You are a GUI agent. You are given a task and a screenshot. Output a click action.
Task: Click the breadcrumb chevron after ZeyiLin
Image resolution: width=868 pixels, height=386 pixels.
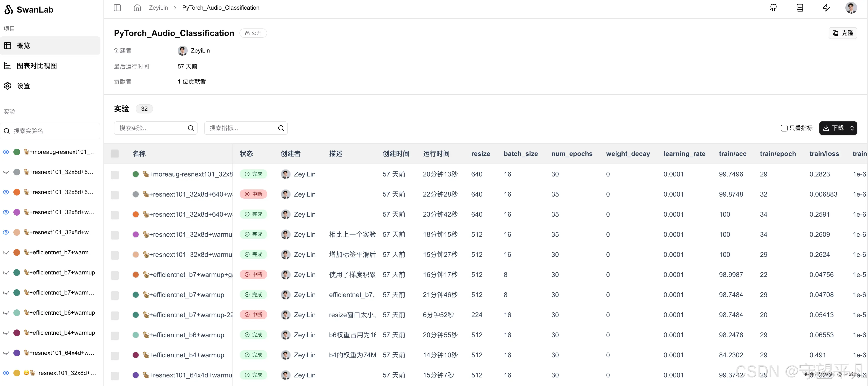click(175, 8)
